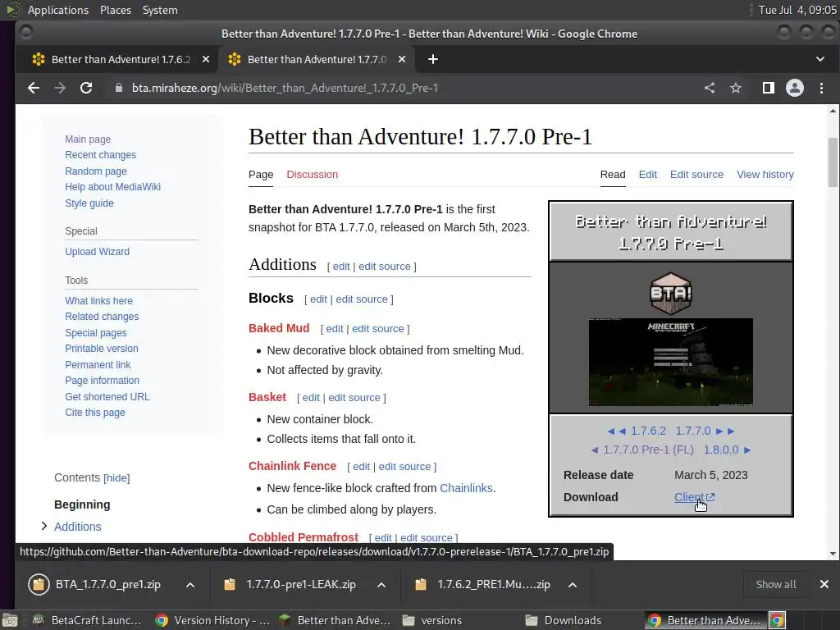
Task: Open the System menu
Action: [x=160, y=10]
